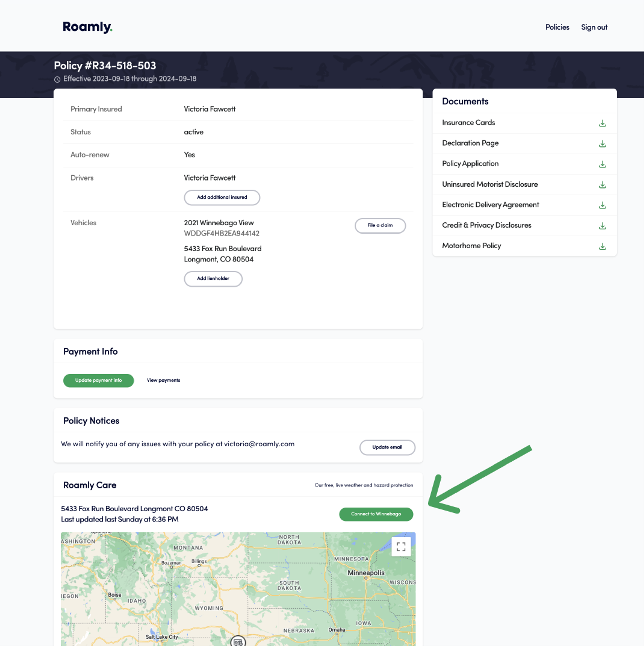This screenshot has width=644, height=646.
Task: Download the Electronic Delivery Agreement
Action: tap(602, 205)
